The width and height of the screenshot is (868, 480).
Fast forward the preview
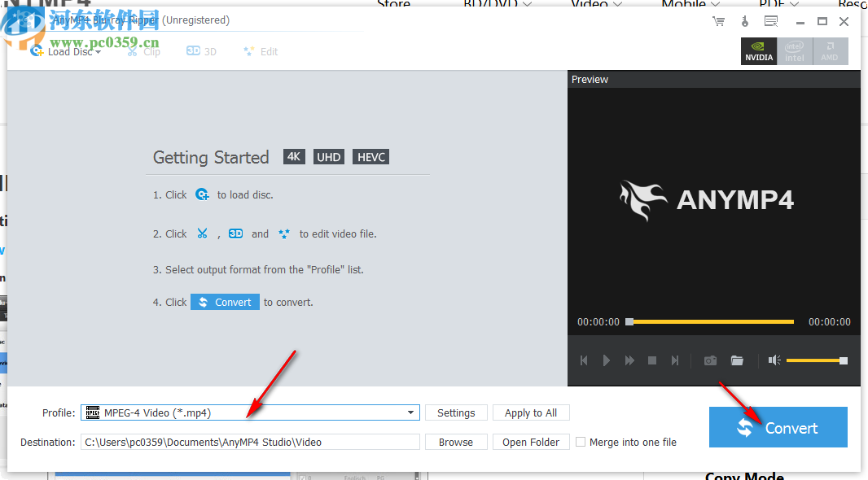[x=629, y=360]
